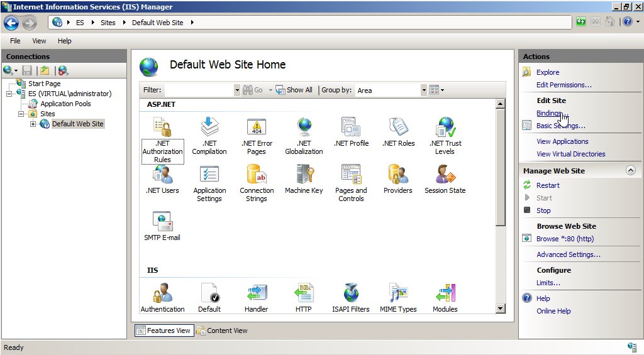This screenshot has width=644, height=355.
Task: Click the Bindings link in Actions
Action: (548, 113)
